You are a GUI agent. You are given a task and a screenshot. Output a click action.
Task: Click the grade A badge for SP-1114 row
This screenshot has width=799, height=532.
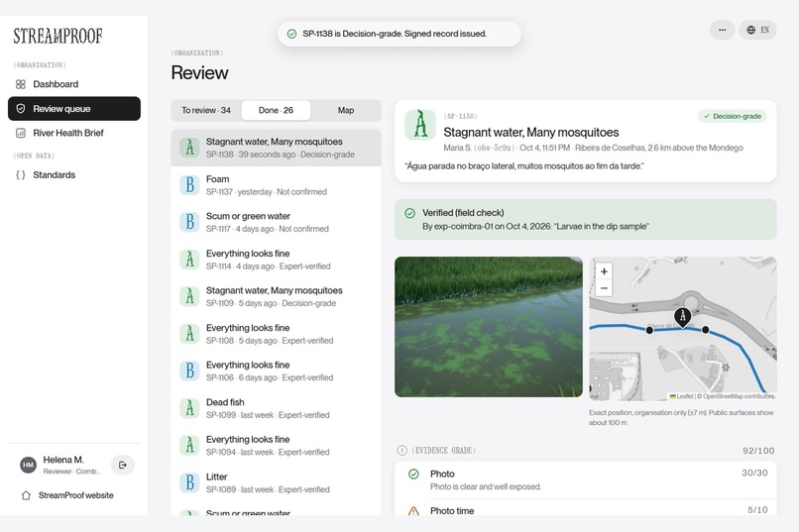(189, 260)
